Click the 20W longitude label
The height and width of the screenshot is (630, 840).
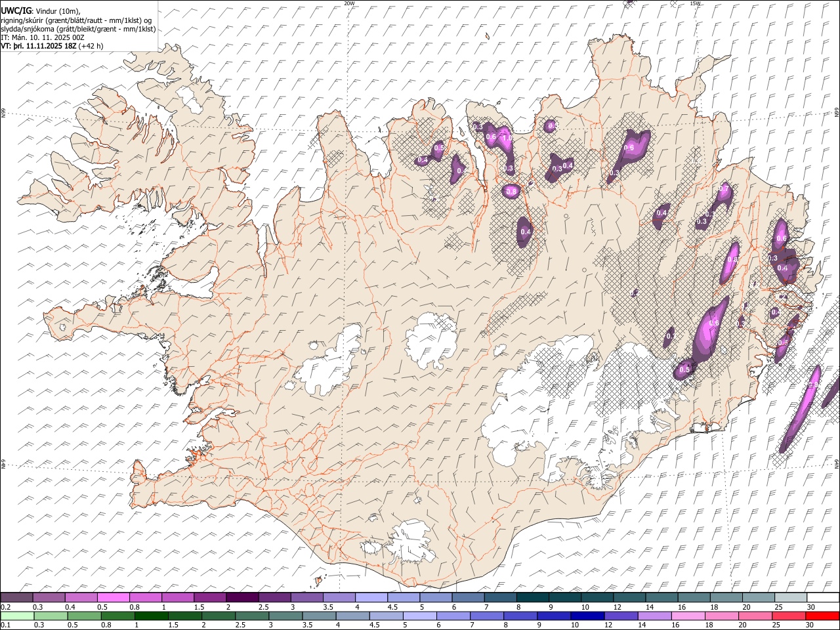tap(349, 3)
